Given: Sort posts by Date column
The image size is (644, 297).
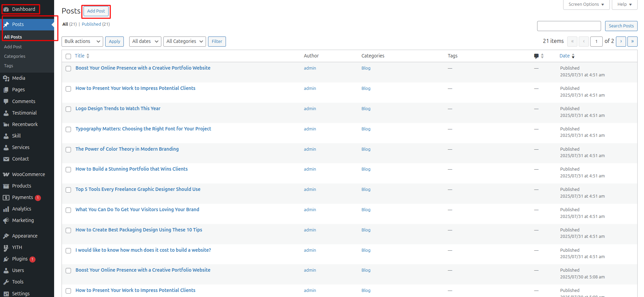Looking at the screenshot, I should [x=567, y=56].
